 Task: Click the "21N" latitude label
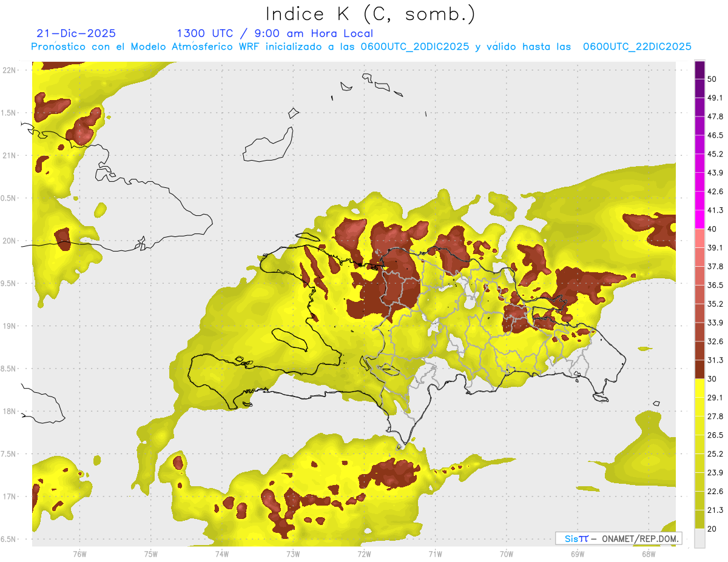[10, 155]
